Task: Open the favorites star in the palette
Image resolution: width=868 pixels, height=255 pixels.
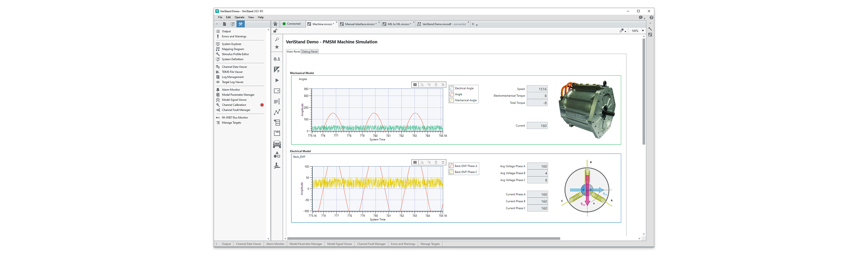Action: 277,47
